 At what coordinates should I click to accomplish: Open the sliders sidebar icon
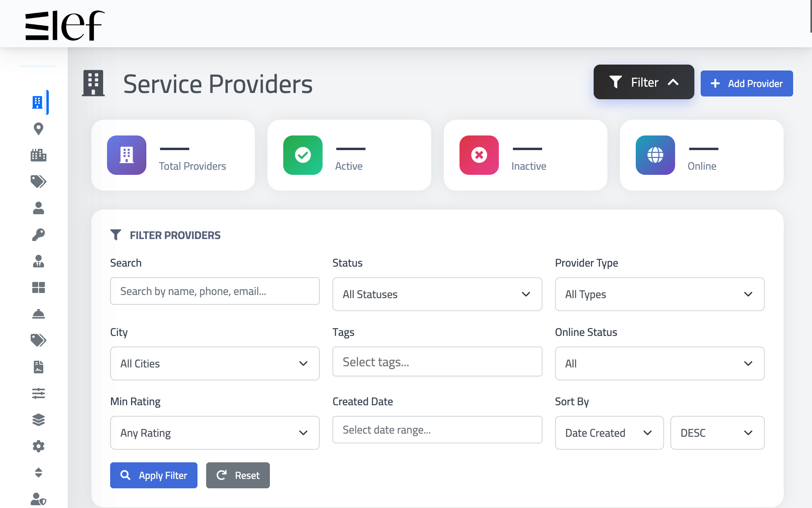coord(38,393)
